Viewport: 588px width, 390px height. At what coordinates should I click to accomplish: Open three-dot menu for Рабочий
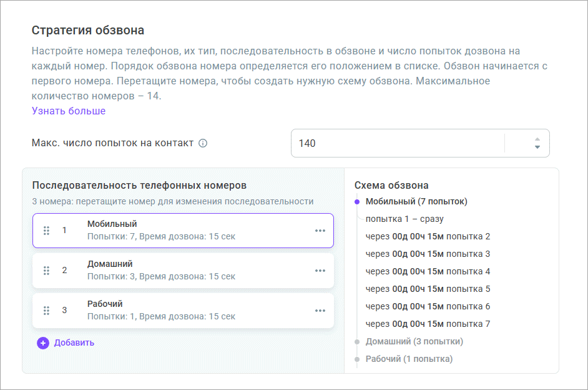pos(320,311)
